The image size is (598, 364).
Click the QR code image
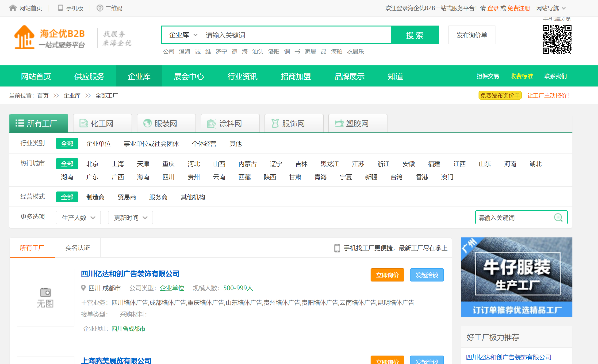click(557, 39)
